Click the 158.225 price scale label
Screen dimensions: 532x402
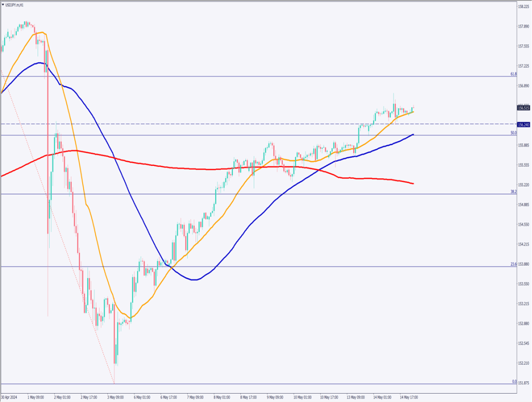pyautogui.click(x=524, y=7)
